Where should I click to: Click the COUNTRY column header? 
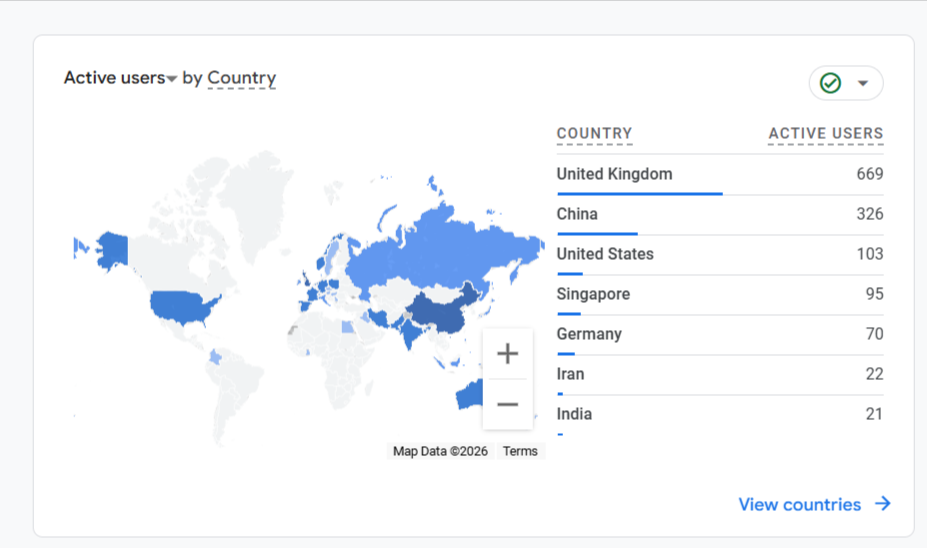594,134
